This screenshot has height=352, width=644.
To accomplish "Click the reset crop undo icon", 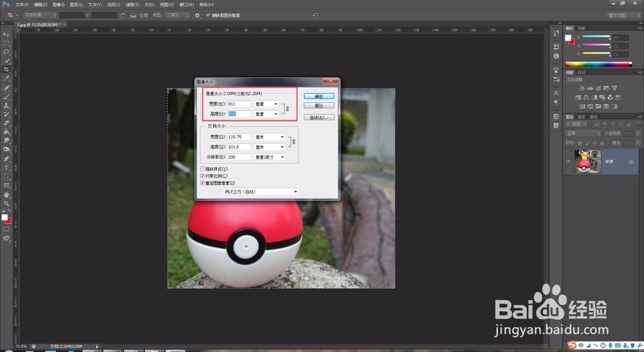I will [x=316, y=15].
